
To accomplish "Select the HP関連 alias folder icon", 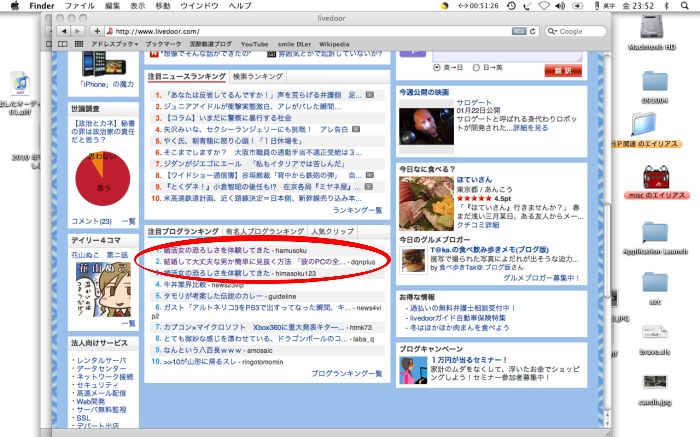I will (645, 124).
